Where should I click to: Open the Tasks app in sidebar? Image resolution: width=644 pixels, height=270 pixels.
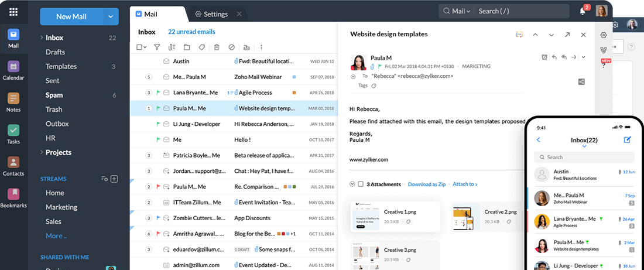click(13, 135)
